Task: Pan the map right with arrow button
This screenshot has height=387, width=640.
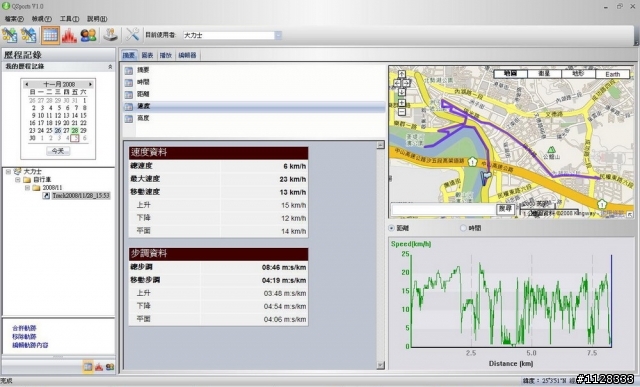Action: coord(406,83)
